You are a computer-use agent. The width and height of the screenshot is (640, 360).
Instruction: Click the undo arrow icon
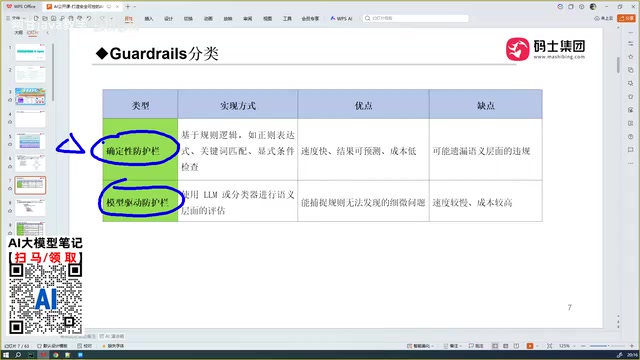tap(89, 18)
